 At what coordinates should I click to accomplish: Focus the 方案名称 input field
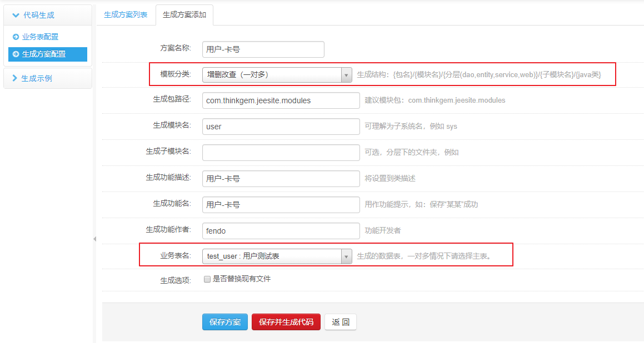pos(263,49)
